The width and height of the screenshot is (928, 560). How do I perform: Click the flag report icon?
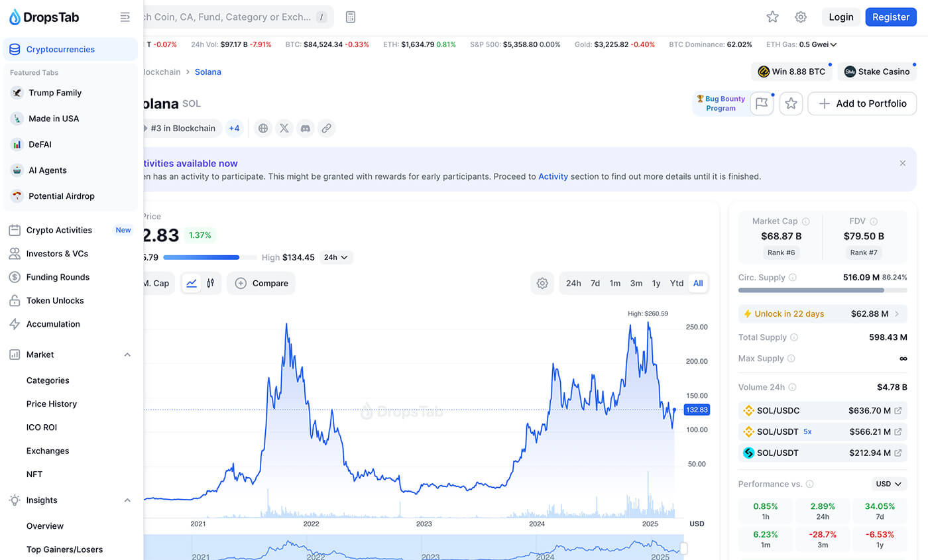point(762,103)
